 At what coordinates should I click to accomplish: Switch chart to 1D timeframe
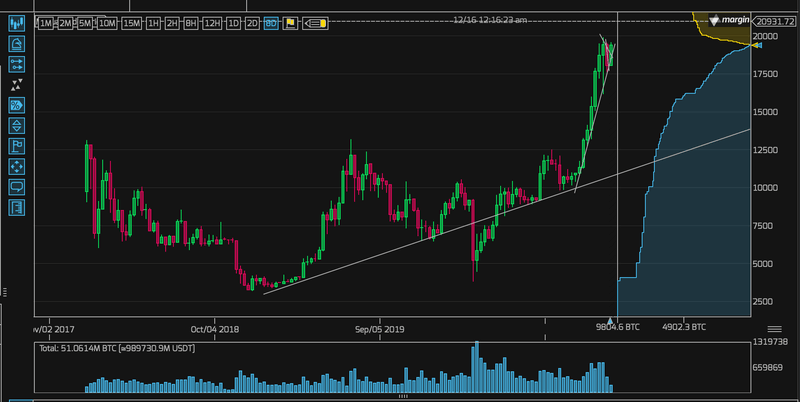pos(233,23)
